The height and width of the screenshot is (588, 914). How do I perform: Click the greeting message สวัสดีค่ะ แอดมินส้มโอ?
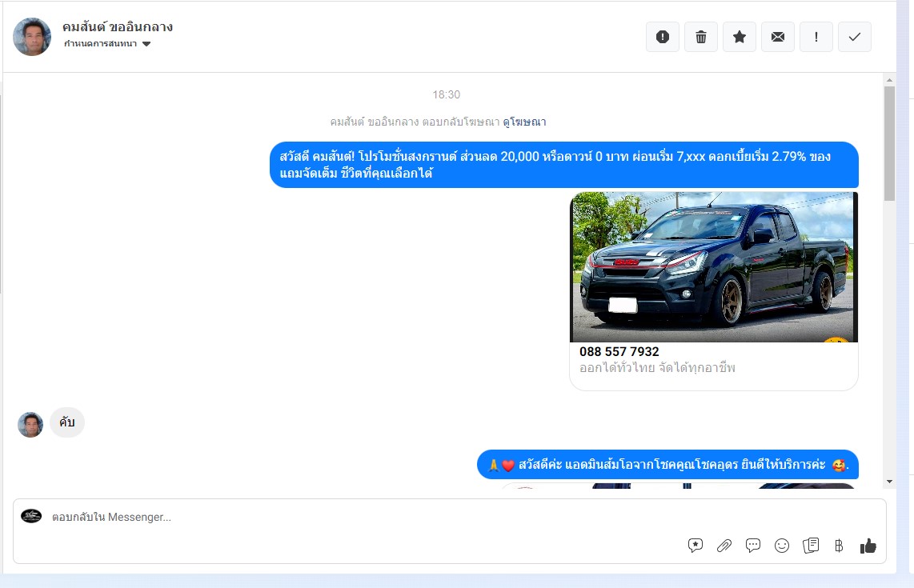[667, 465]
